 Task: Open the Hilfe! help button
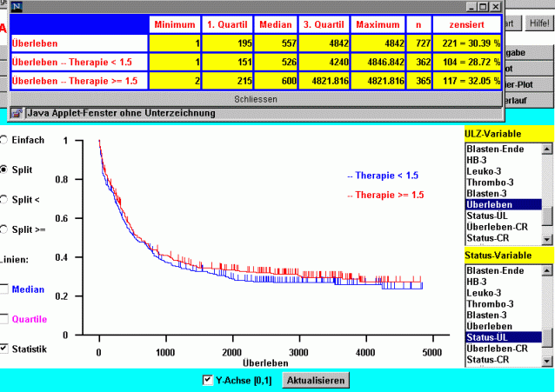537,23
